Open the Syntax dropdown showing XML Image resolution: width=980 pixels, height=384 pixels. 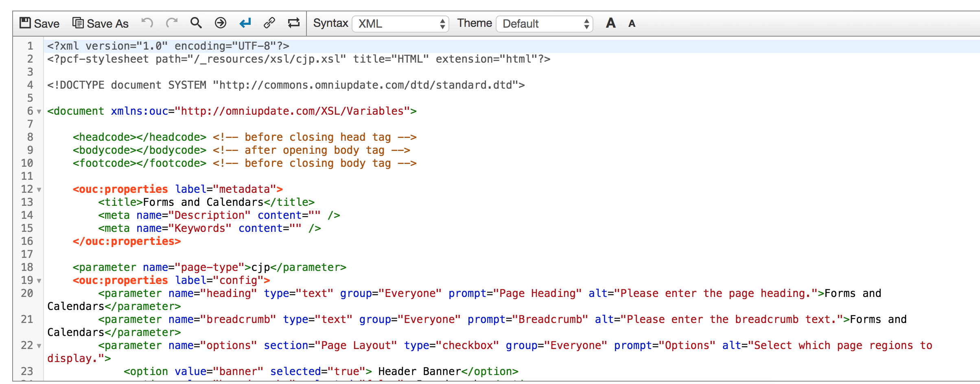400,24
